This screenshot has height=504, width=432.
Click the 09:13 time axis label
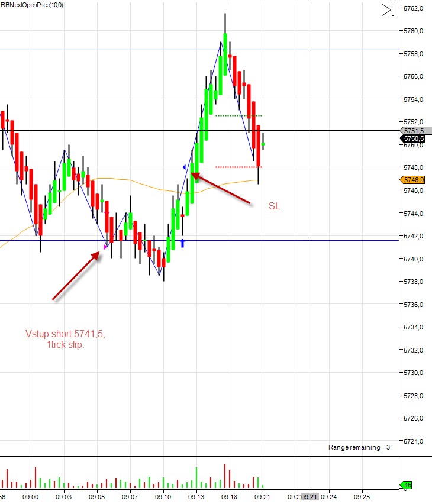point(196,497)
